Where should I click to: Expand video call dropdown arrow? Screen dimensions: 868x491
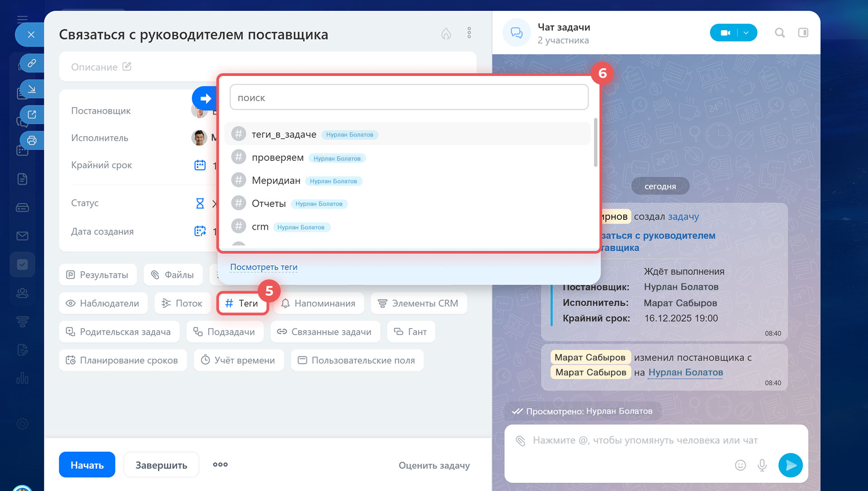746,33
